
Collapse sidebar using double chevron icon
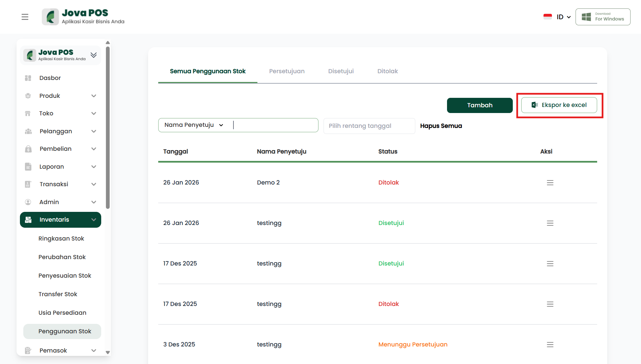coord(94,55)
